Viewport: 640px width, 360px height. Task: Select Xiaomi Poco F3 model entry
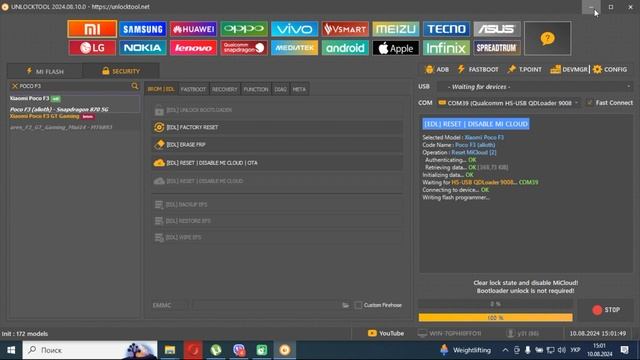tap(74, 104)
